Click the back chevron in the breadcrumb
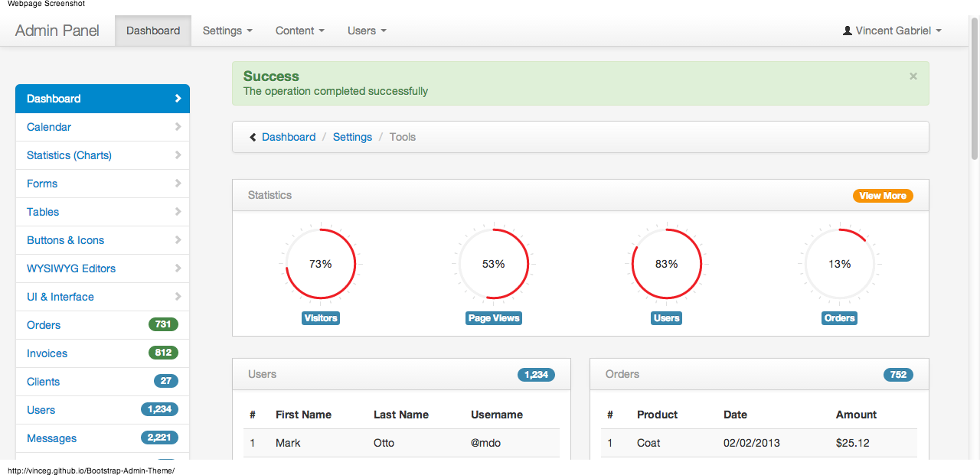 (253, 137)
